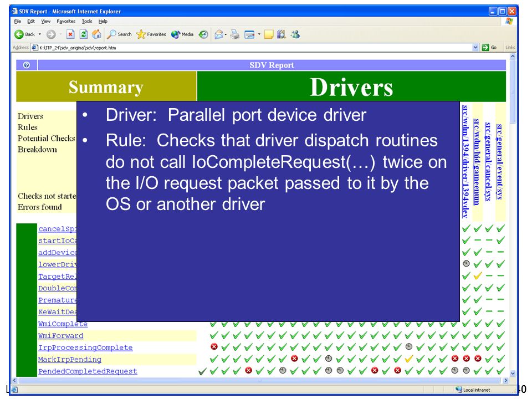Open the Search toolbar button
This screenshot has width=532, height=399.
click(x=120, y=34)
